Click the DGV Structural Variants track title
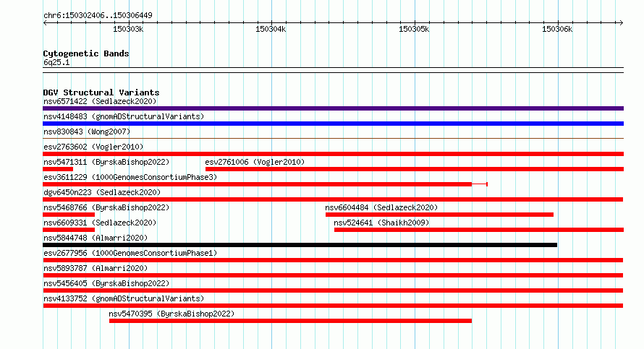 pos(101,92)
